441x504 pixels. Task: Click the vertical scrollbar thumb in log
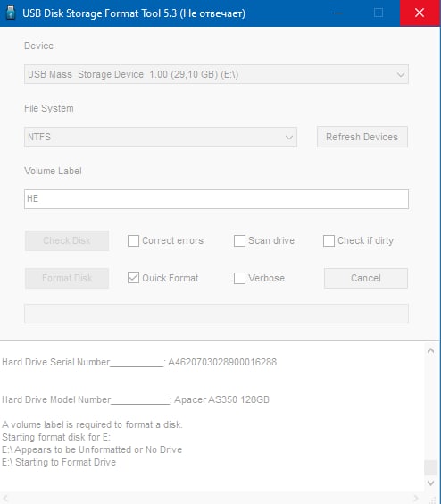point(430,467)
